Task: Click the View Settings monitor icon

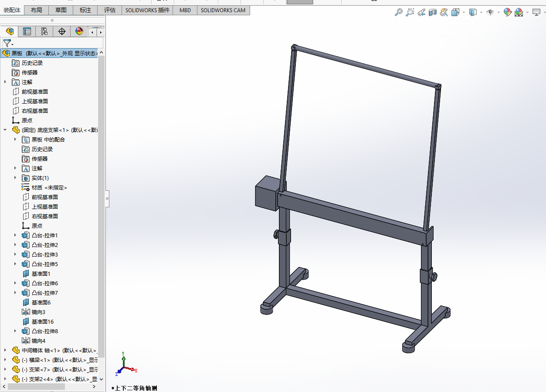Action: [536, 13]
